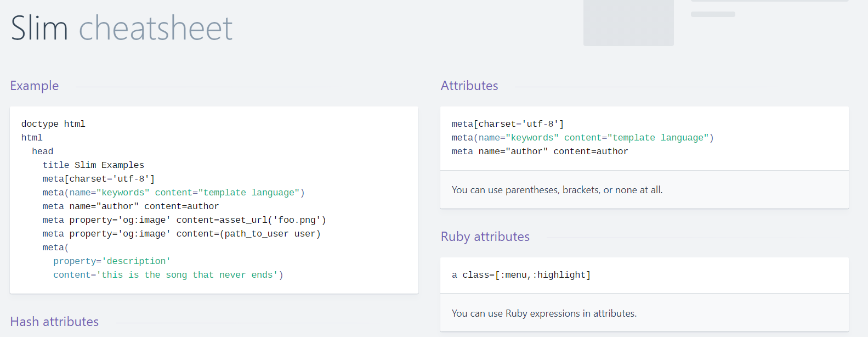Click the meta name="keywords" line in Example
Viewport: 868px width, 337px height.
(x=173, y=193)
